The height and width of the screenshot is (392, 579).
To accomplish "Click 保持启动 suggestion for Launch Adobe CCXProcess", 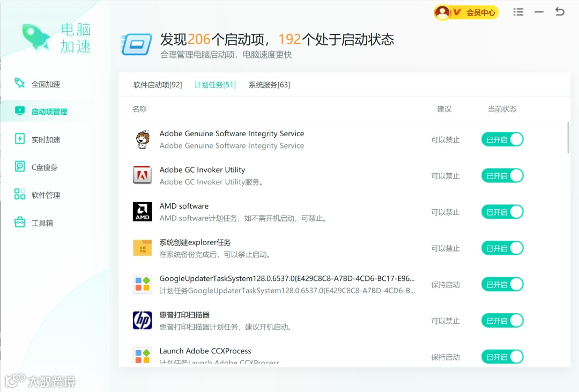I will tap(446, 357).
